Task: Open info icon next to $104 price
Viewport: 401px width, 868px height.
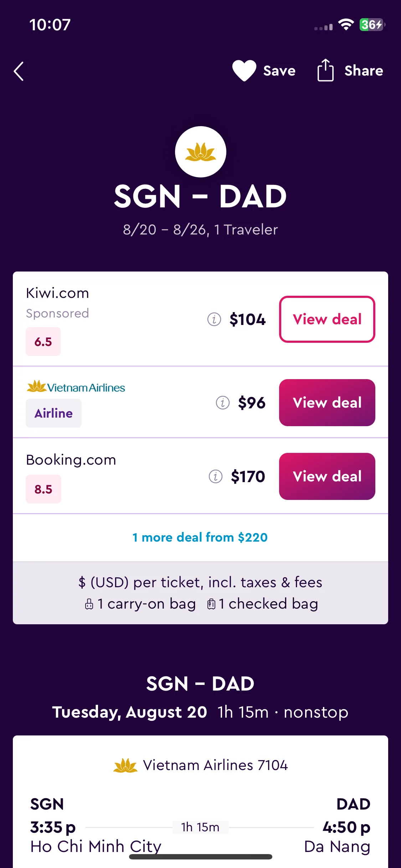Action: [214, 319]
